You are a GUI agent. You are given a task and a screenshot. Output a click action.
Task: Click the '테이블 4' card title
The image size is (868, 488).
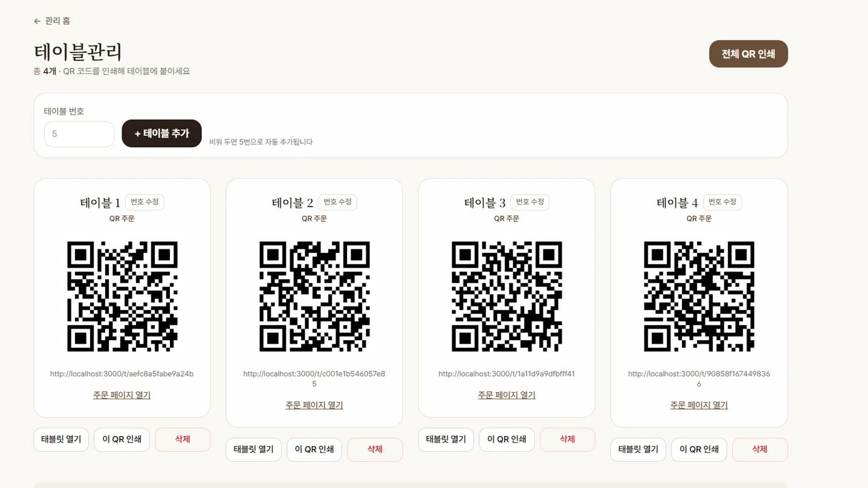click(x=678, y=203)
